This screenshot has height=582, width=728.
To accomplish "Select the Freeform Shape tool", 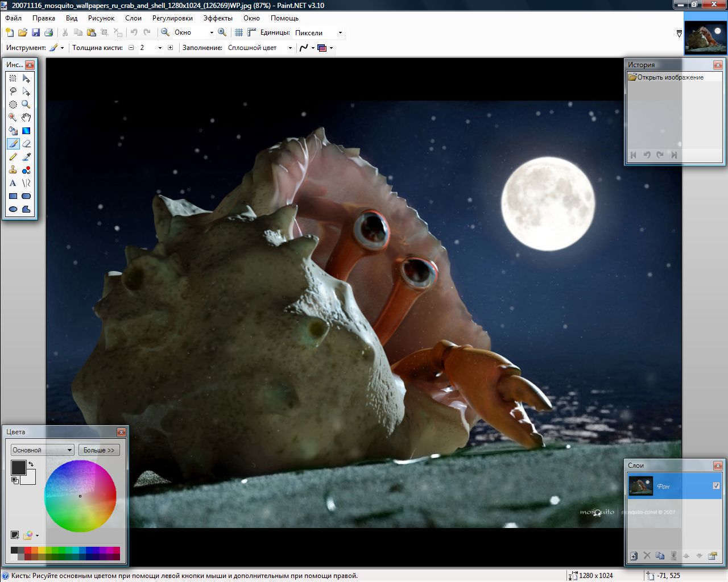I will pyautogui.click(x=26, y=209).
